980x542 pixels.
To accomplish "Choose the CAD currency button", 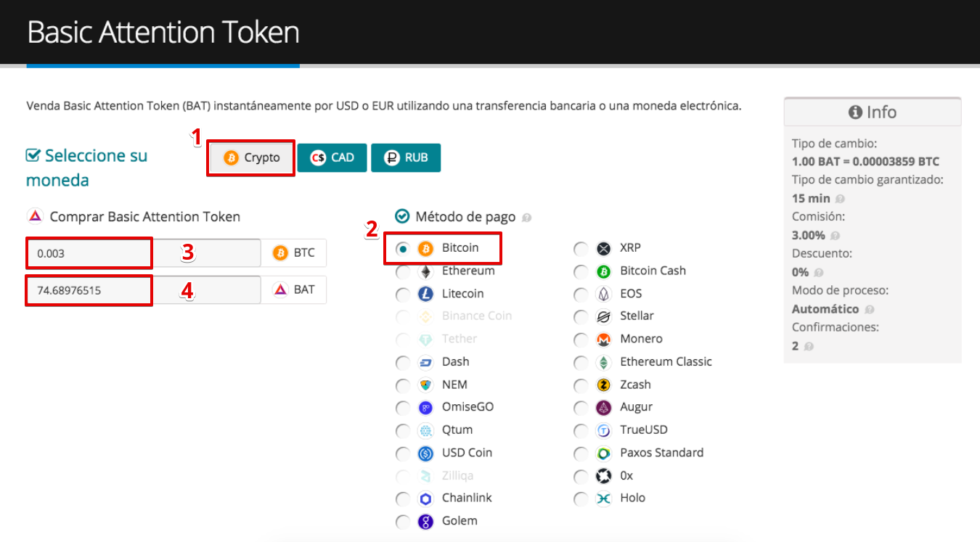I will 332,157.
